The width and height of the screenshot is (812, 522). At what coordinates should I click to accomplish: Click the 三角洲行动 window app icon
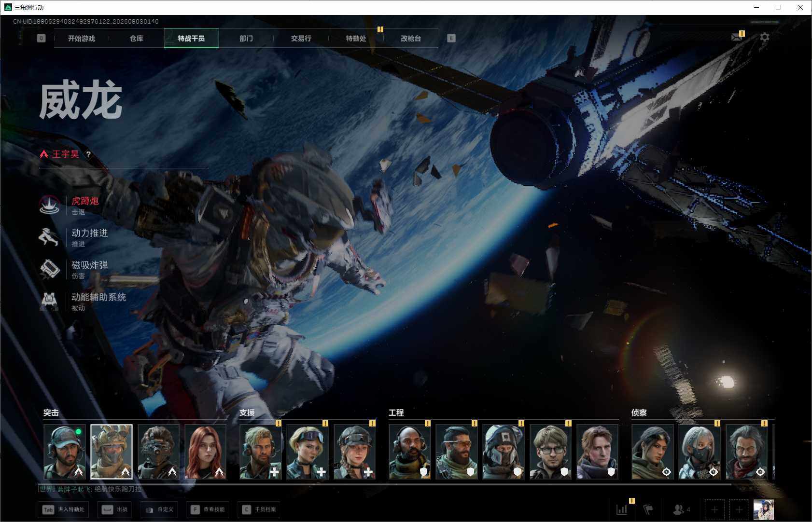click(8, 7)
